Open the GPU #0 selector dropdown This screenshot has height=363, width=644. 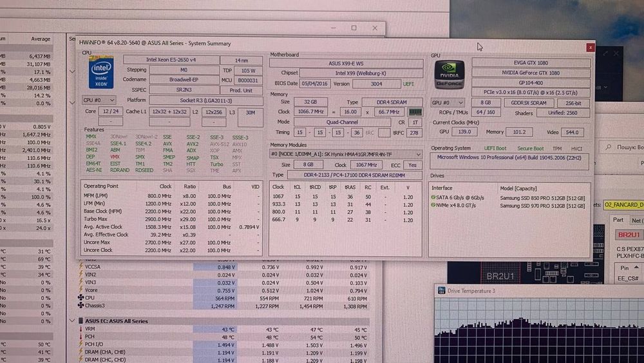pyautogui.click(x=448, y=103)
